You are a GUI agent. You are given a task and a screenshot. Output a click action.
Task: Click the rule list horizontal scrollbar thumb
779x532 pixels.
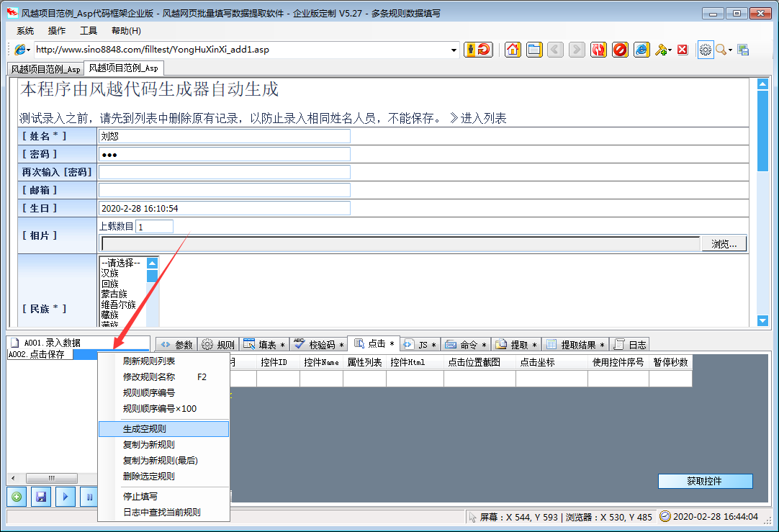(x=52, y=478)
